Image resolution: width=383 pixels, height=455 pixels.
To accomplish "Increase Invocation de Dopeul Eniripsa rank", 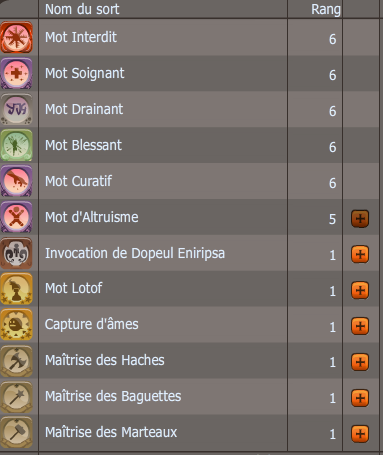I will pos(360,255).
